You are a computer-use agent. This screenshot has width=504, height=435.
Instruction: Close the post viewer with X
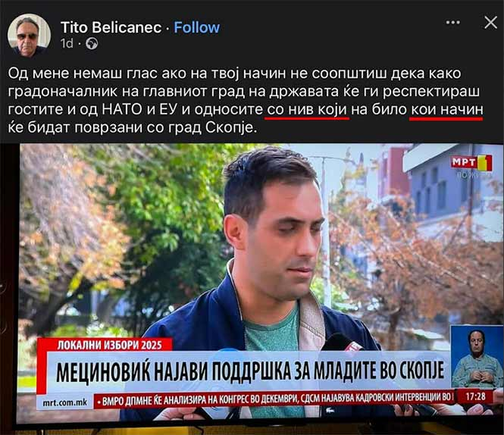click(x=490, y=23)
